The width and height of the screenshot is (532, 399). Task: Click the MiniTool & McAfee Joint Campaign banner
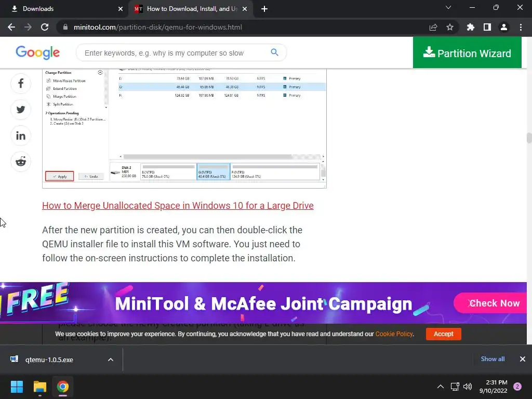263,303
